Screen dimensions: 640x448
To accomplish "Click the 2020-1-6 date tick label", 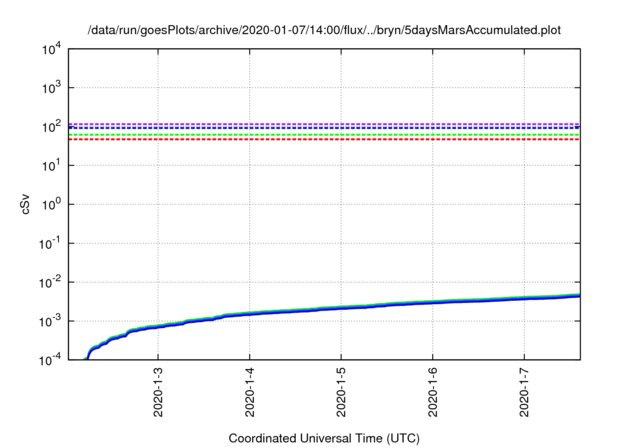I will click(x=433, y=392).
